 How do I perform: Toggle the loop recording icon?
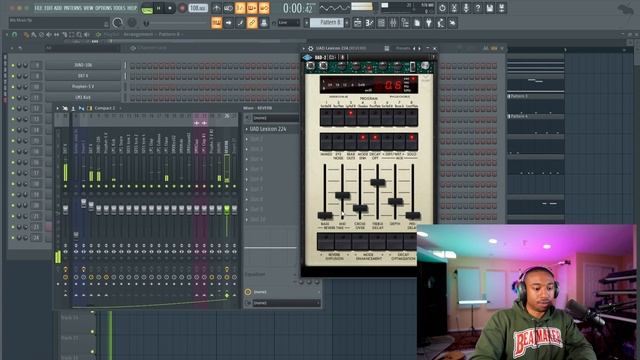pyautogui.click(x=264, y=8)
